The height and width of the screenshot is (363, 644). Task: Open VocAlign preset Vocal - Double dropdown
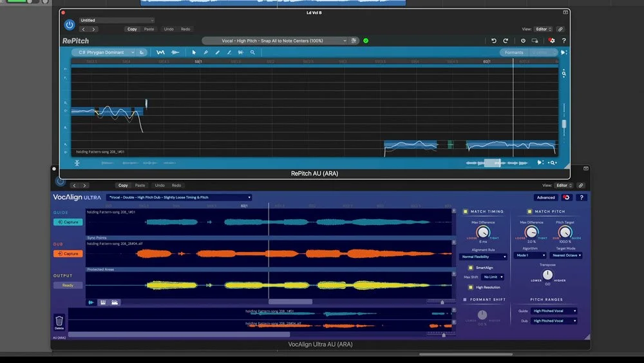[x=179, y=197]
